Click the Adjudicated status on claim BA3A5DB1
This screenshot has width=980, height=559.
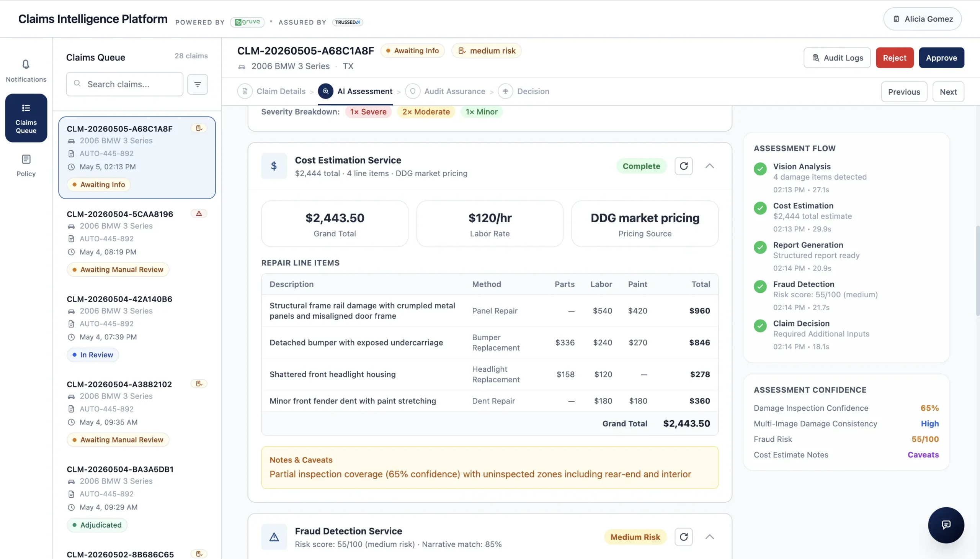[97, 525]
